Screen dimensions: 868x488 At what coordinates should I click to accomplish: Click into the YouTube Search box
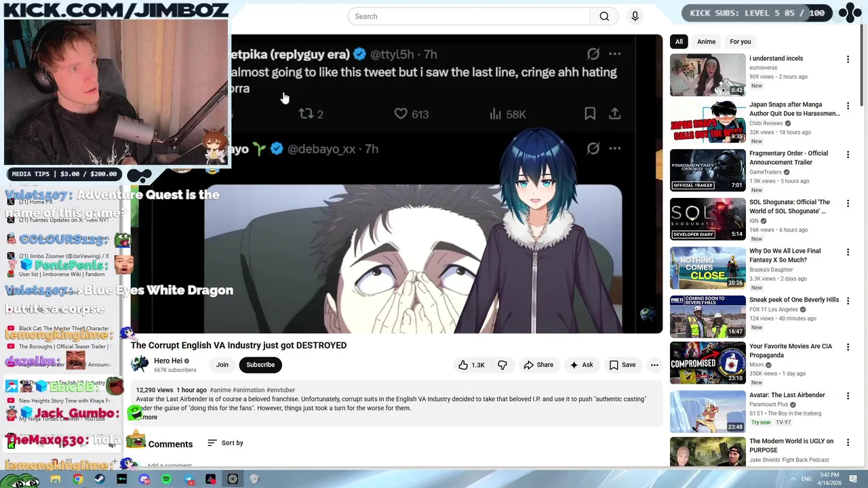pyautogui.click(x=469, y=16)
